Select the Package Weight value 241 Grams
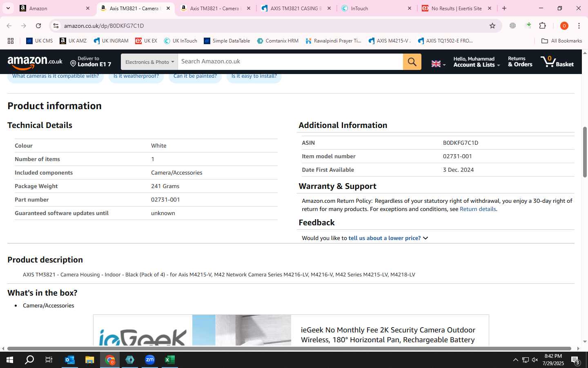588x368 pixels. point(165,186)
